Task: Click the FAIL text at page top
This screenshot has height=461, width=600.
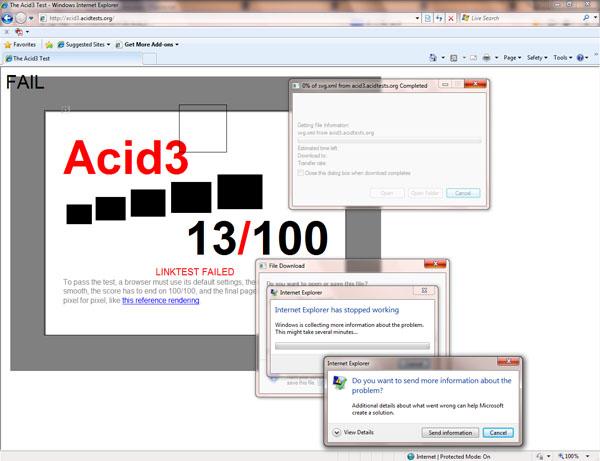Action: pyautogui.click(x=25, y=82)
